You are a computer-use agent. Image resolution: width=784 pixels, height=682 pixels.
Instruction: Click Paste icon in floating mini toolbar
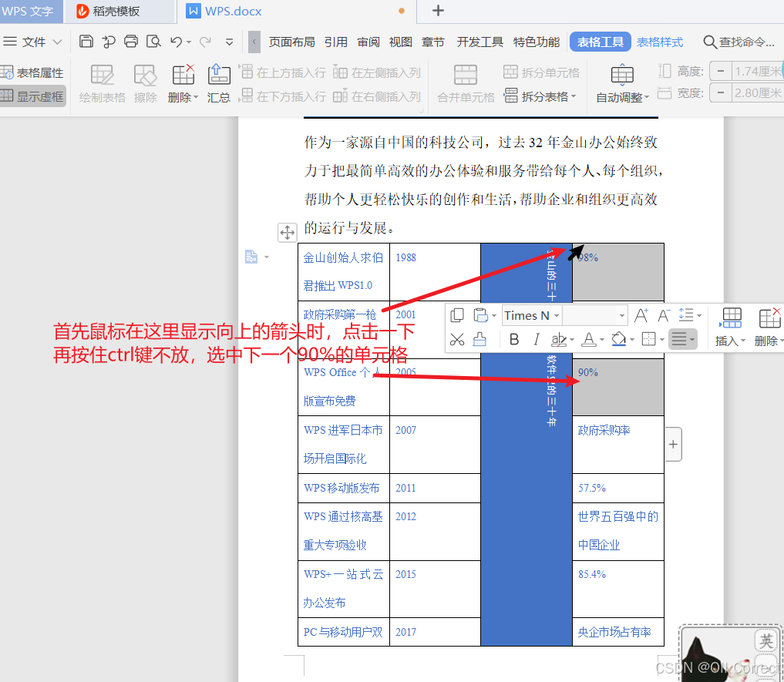480,315
